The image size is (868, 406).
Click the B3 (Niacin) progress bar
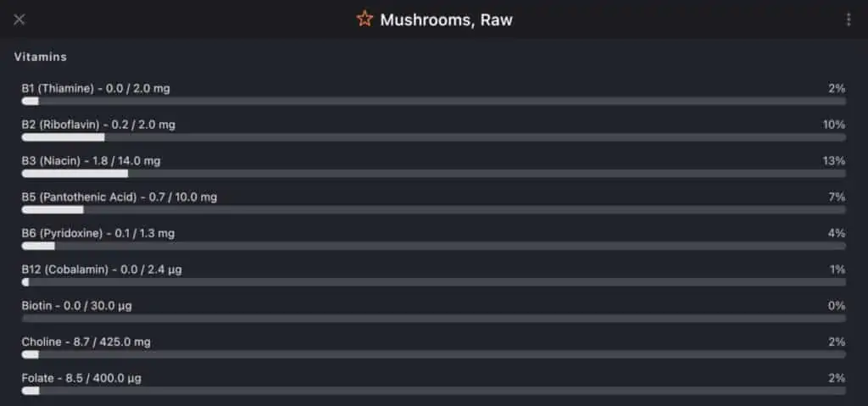tap(433, 173)
